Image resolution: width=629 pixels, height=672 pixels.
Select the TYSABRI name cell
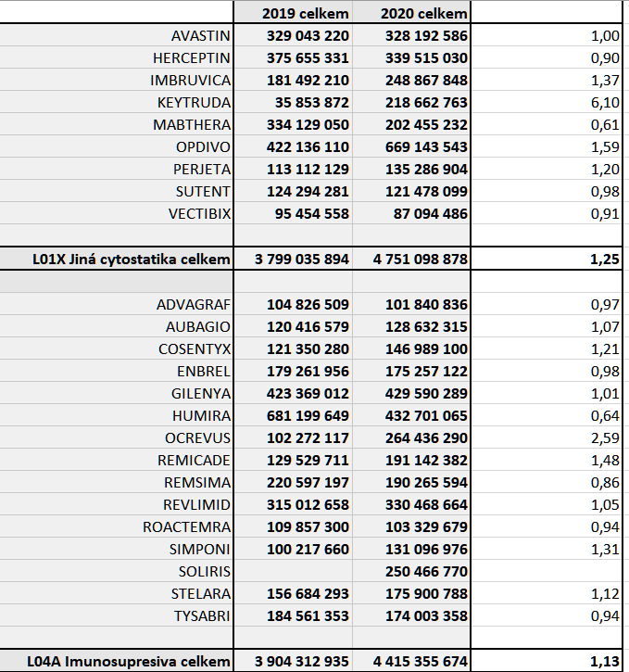pos(117,616)
